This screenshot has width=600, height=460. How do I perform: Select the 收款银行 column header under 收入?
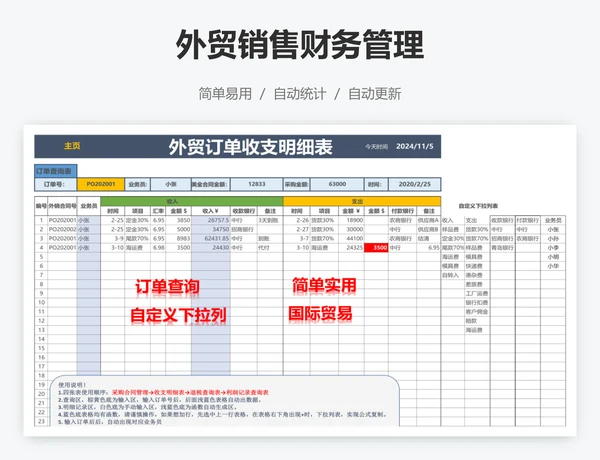point(244,211)
